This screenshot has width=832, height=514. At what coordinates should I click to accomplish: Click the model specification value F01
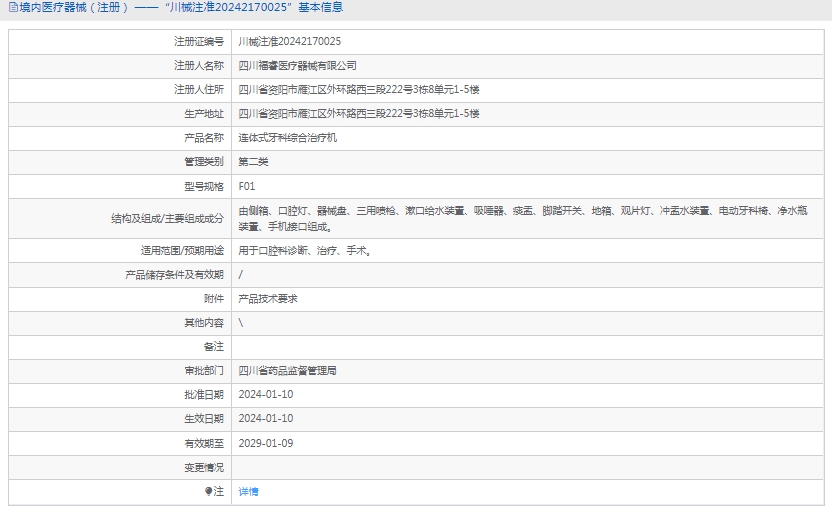click(x=247, y=186)
